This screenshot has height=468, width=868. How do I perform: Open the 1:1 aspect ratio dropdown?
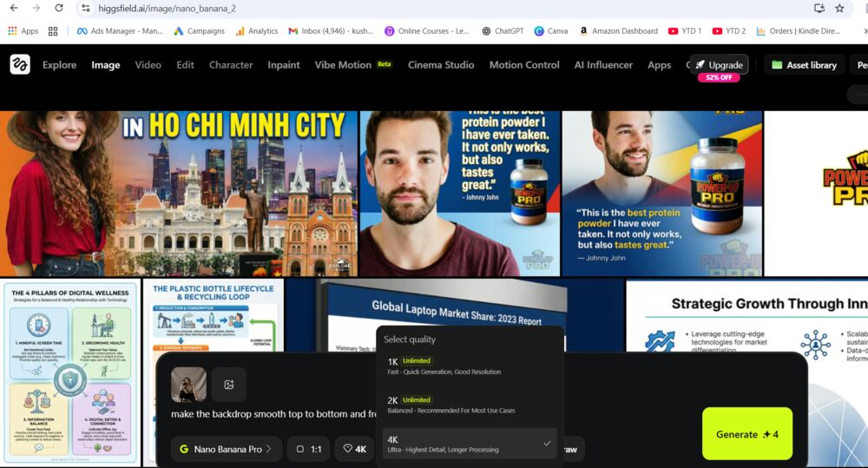(x=308, y=449)
